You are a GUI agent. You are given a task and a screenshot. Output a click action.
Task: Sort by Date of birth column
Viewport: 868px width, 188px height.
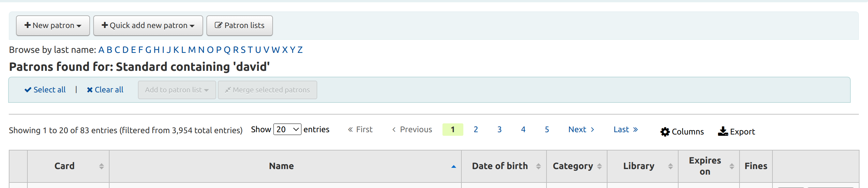pyautogui.click(x=538, y=166)
